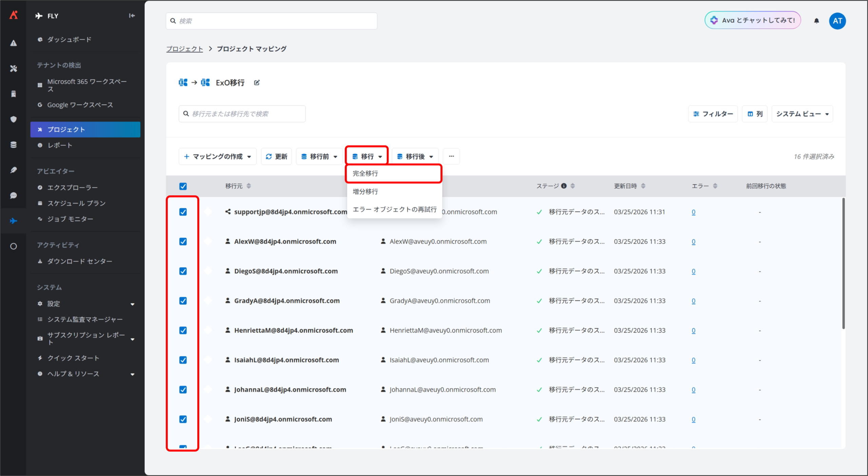Expand the マッピングの作成 dropdown
This screenshot has height=476, width=868.
click(217, 156)
